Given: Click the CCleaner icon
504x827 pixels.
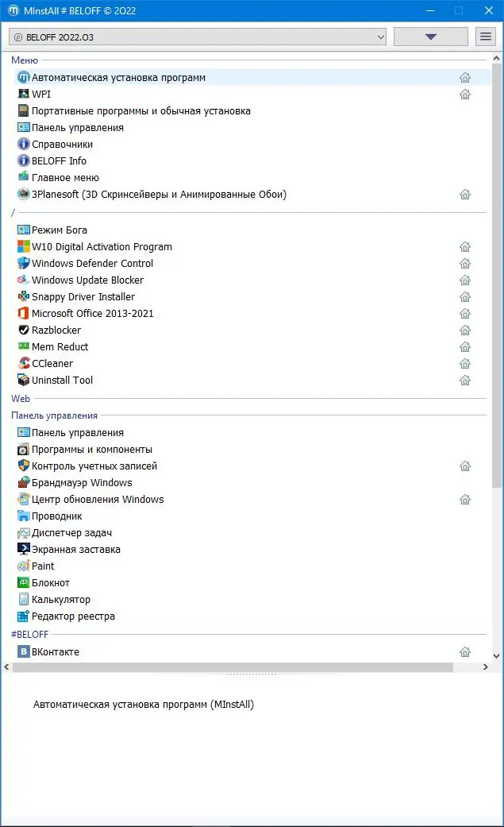Looking at the screenshot, I should [x=23, y=363].
